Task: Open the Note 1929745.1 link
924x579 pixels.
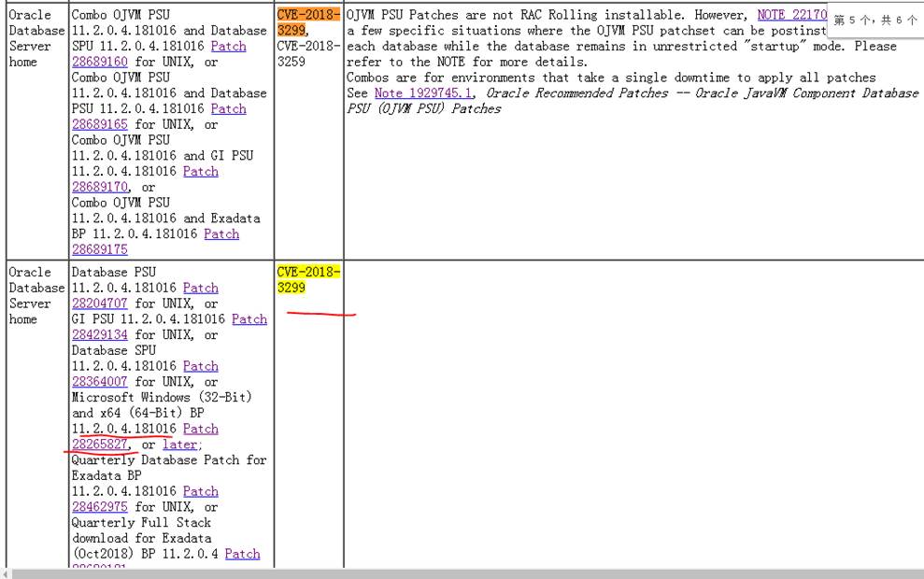Action: point(423,93)
